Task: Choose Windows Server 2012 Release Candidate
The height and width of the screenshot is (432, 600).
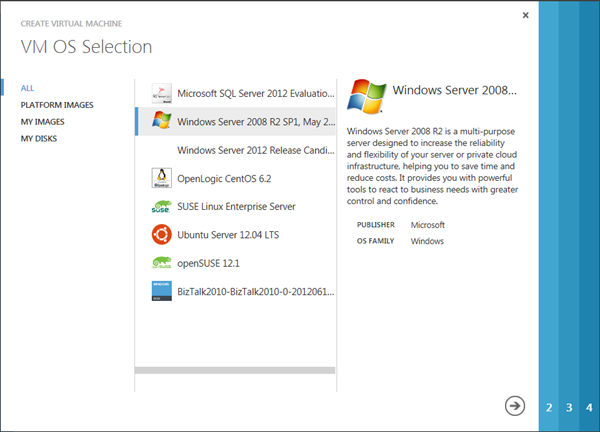Action: 236,150
